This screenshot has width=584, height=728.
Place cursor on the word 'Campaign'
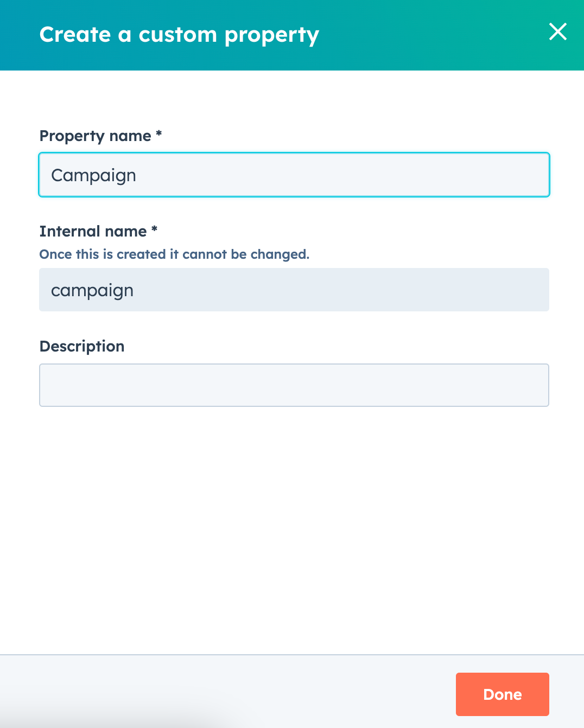(x=93, y=176)
